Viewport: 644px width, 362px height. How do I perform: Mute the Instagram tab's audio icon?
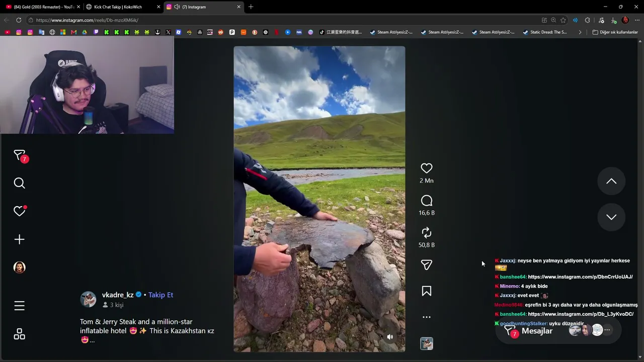177,7
